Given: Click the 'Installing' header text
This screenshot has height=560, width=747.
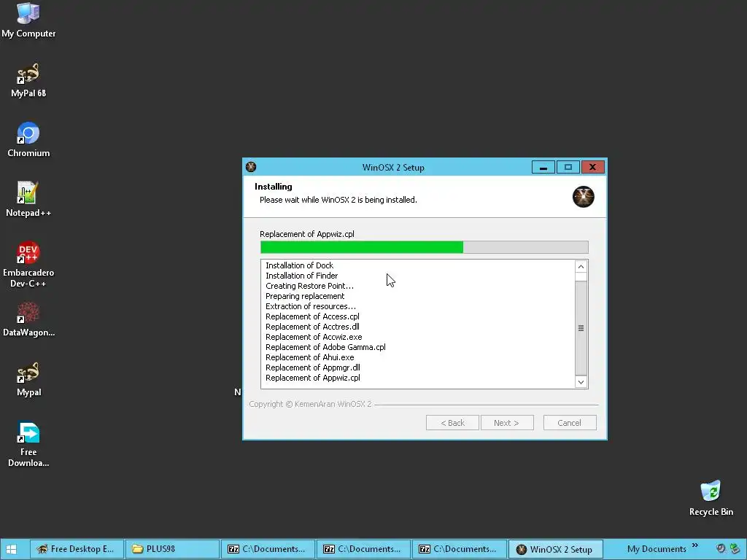Looking at the screenshot, I should (x=274, y=187).
